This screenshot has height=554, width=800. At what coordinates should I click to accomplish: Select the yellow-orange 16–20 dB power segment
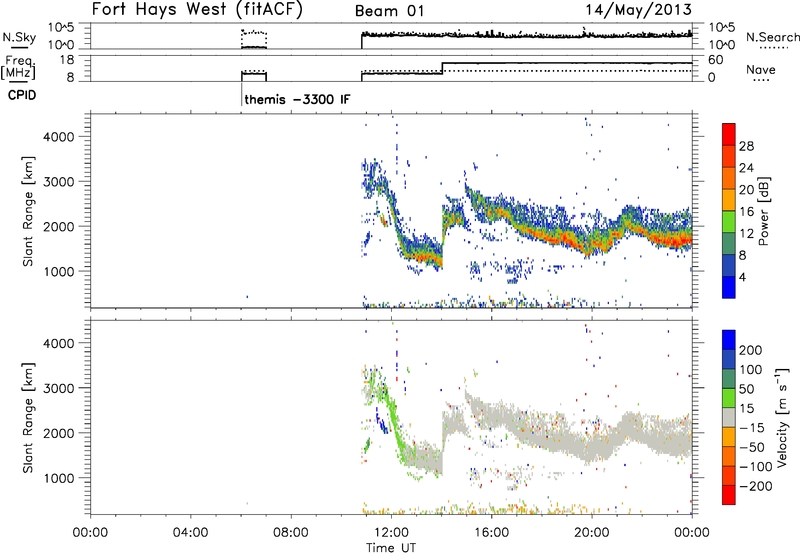point(729,199)
